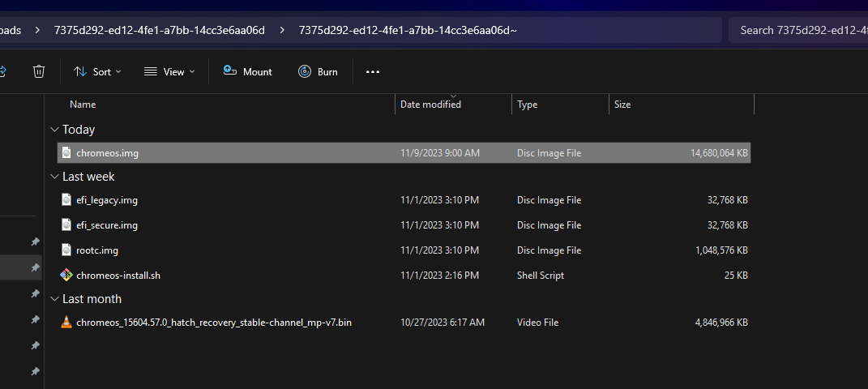Collapse the Last week group
Screen dimensions: 868x389
(x=54, y=177)
